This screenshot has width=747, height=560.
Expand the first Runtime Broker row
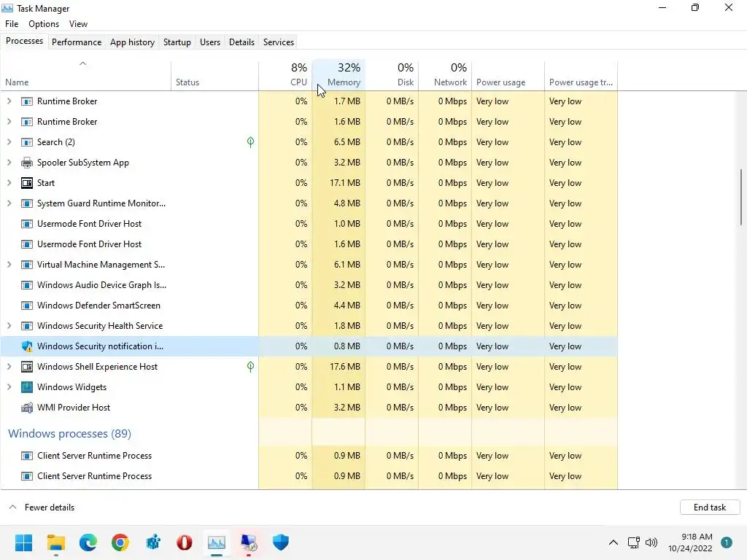[9, 101]
